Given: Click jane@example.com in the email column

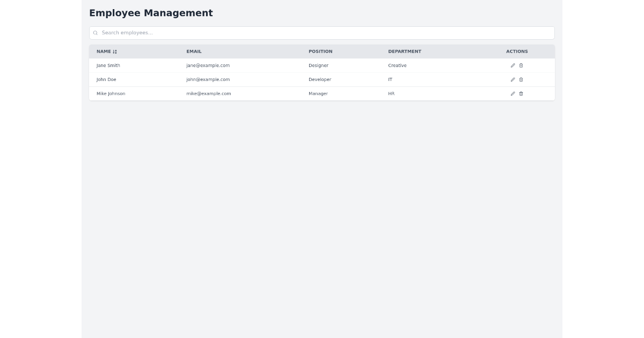Looking at the screenshot, I should pyautogui.click(x=208, y=65).
